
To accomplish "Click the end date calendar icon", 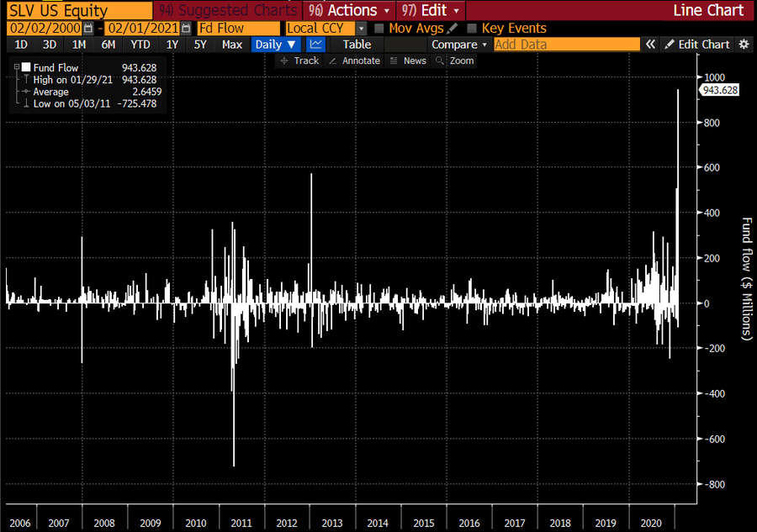I will point(184,29).
